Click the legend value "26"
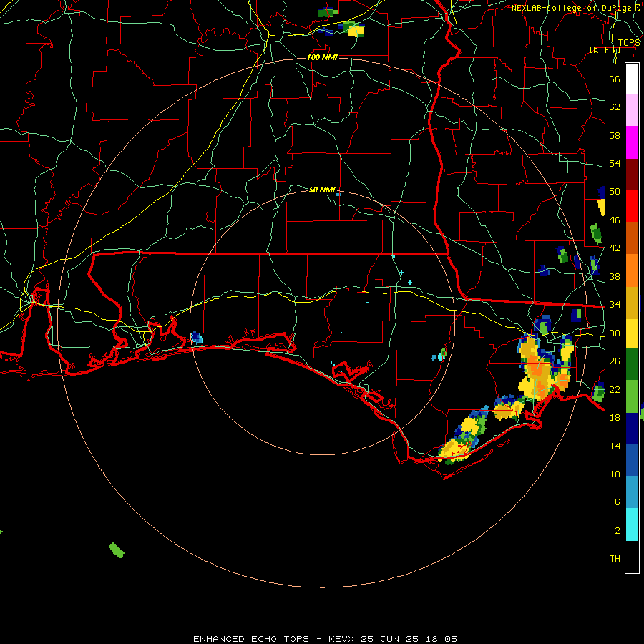644x644 pixels. (x=615, y=361)
